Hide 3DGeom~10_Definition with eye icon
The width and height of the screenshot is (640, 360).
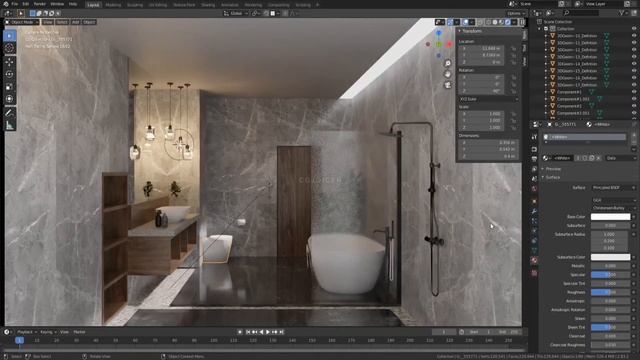(x=634, y=36)
